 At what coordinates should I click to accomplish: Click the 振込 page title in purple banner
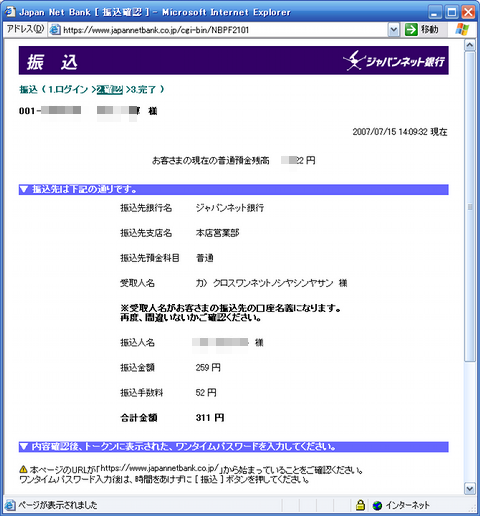52,62
